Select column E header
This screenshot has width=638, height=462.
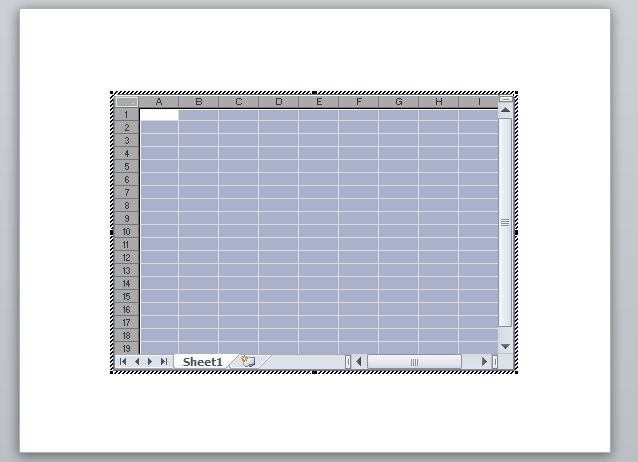tap(318, 101)
